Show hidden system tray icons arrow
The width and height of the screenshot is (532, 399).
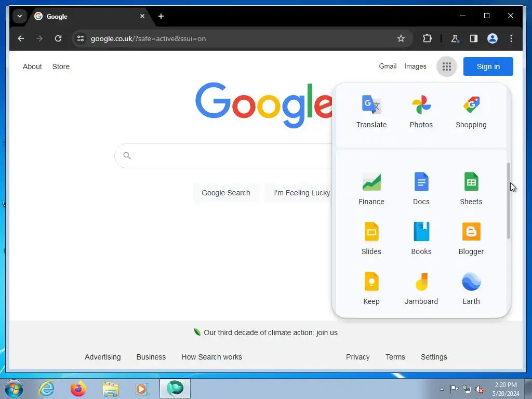pyautogui.click(x=442, y=389)
